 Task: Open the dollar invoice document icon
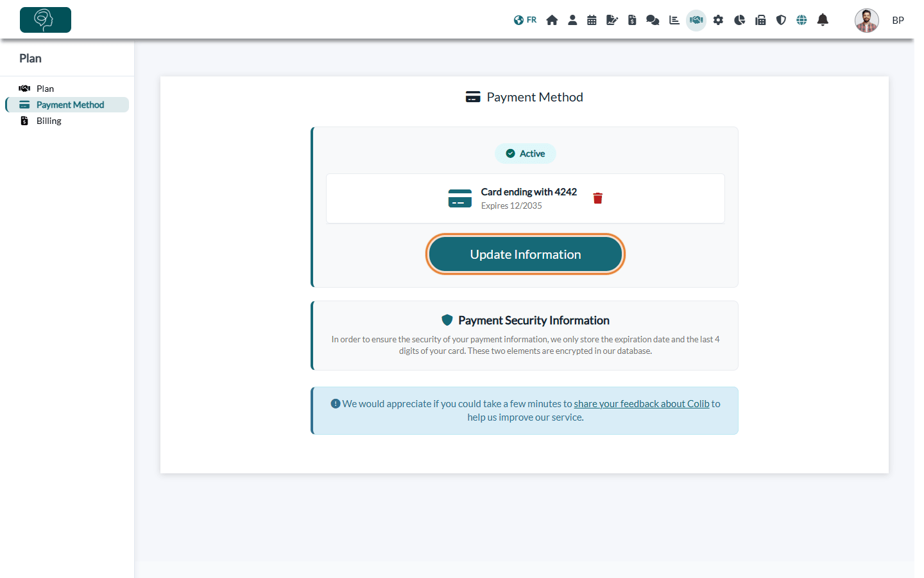point(632,20)
